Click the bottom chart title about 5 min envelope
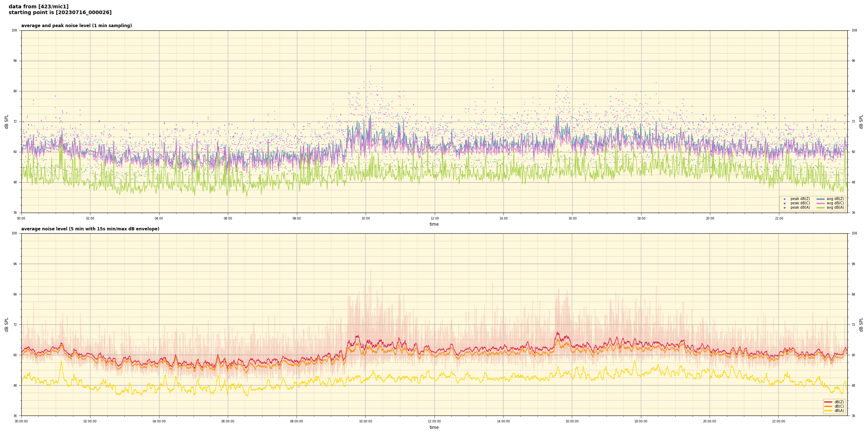Viewport: 868px width, 434px height. click(90, 229)
